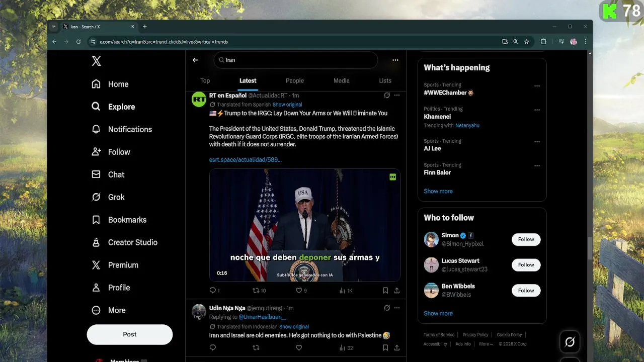Open Chat in the sidebar

click(x=108, y=174)
